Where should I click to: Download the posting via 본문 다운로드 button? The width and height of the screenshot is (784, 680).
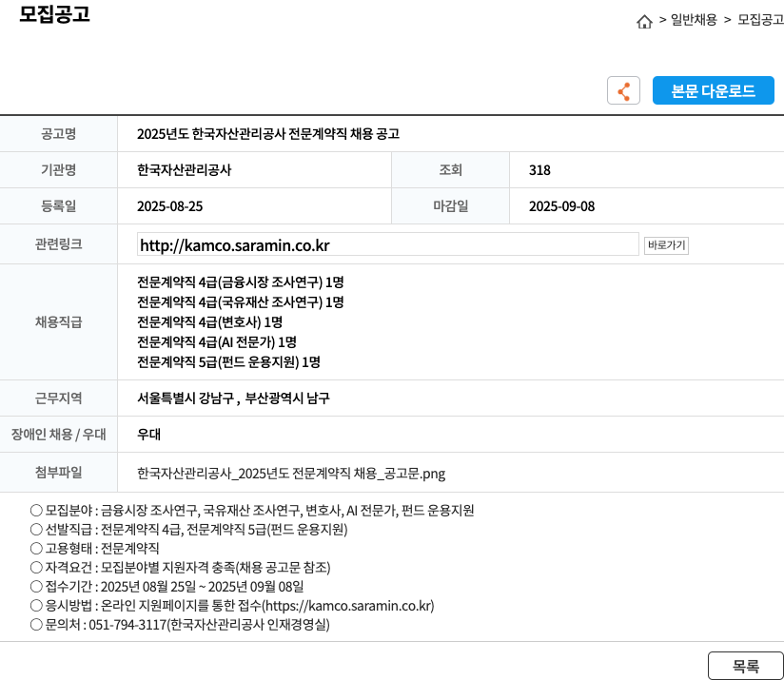(713, 90)
